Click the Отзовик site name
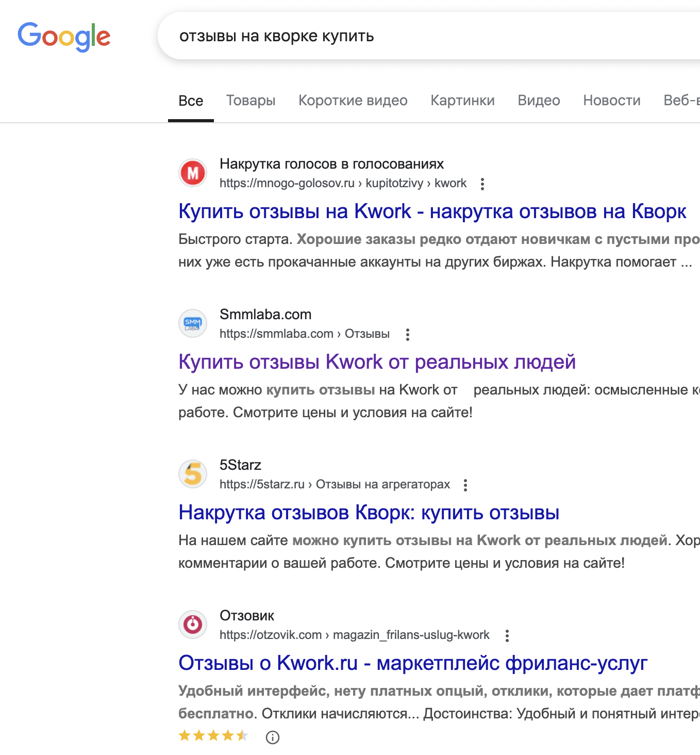 [x=247, y=616]
